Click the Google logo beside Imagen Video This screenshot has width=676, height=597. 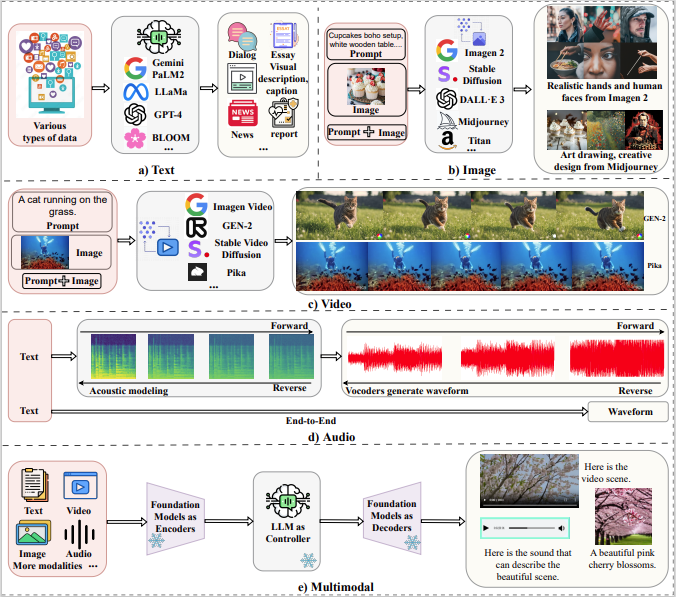click(x=197, y=204)
